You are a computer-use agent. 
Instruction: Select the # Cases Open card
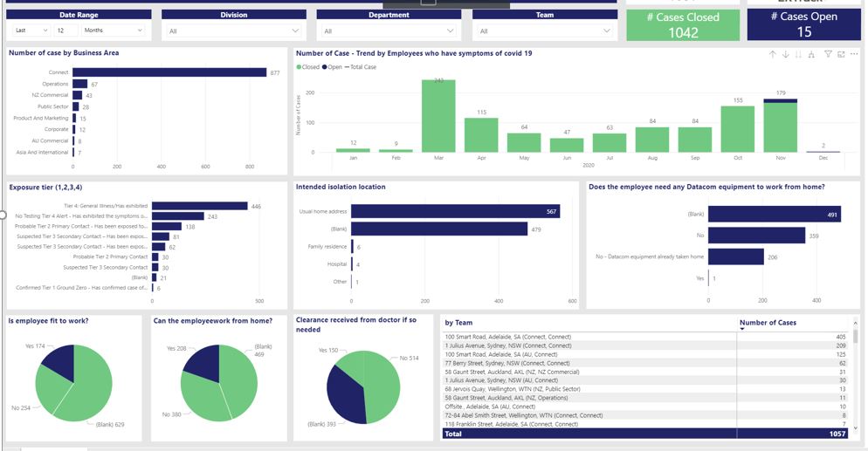click(x=803, y=24)
